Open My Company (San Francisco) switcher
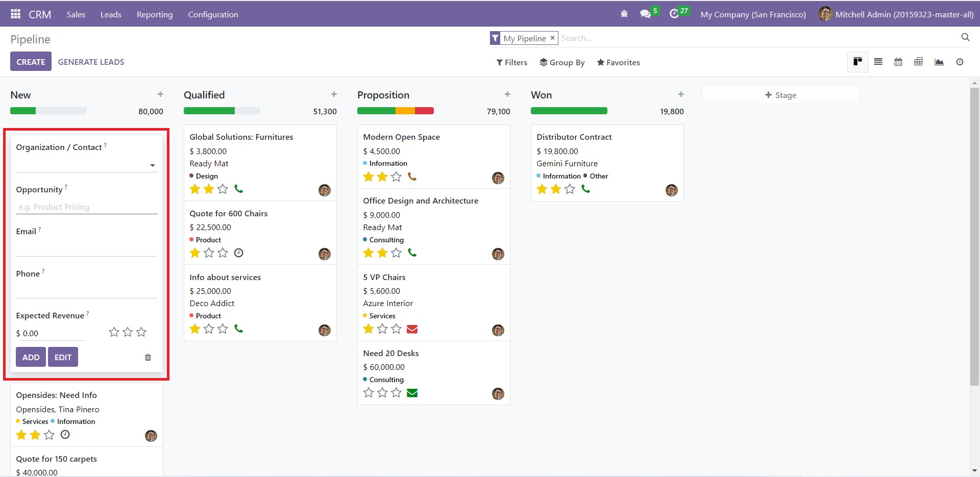This screenshot has height=477, width=980. [753, 14]
